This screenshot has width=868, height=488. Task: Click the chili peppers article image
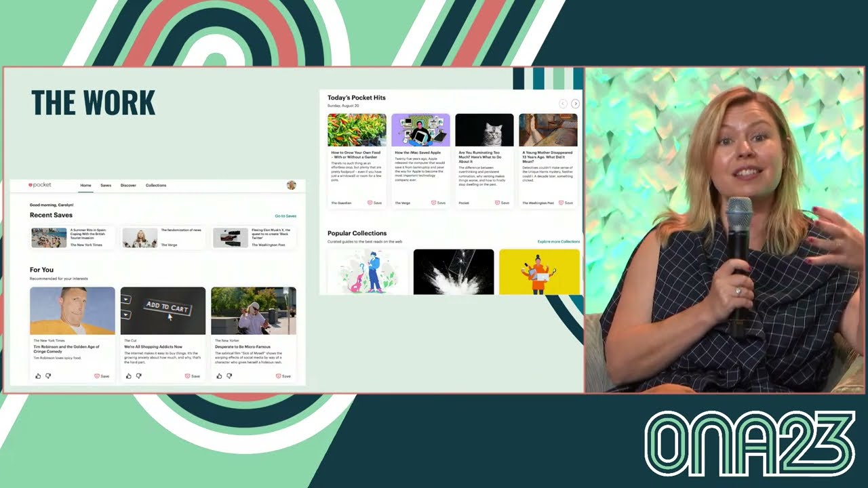click(x=357, y=130)
